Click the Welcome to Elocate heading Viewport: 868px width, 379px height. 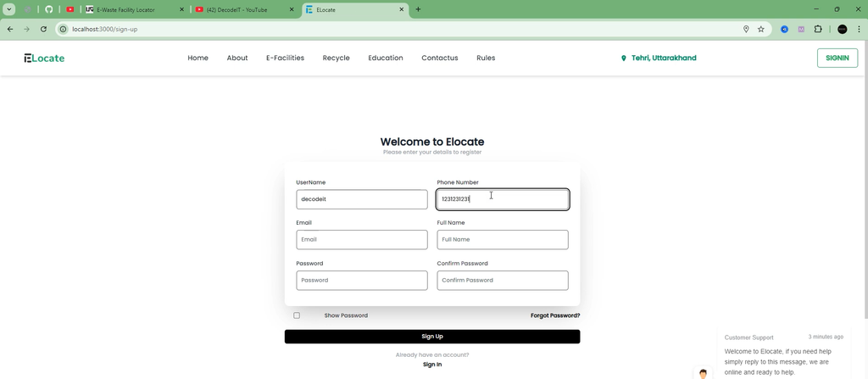(x=432, y=142)
